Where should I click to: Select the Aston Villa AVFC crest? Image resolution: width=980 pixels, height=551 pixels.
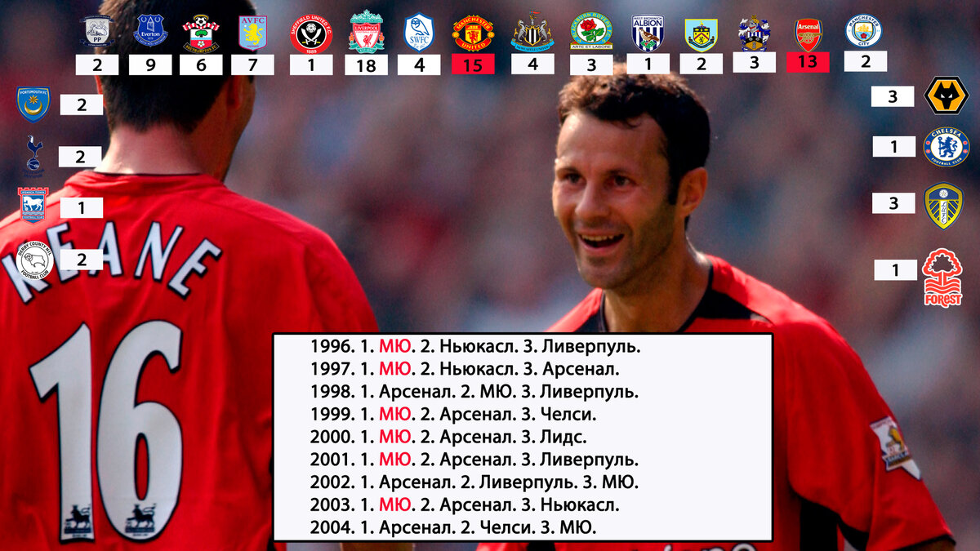coord(252,33)
